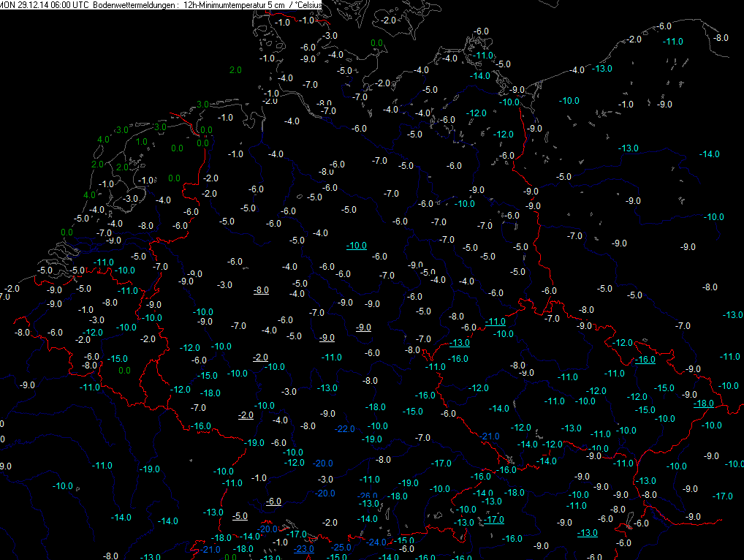This screenshot has height=560, width=744.
Task: Click the green 1.0 temperature value
Action: (142, 142)
